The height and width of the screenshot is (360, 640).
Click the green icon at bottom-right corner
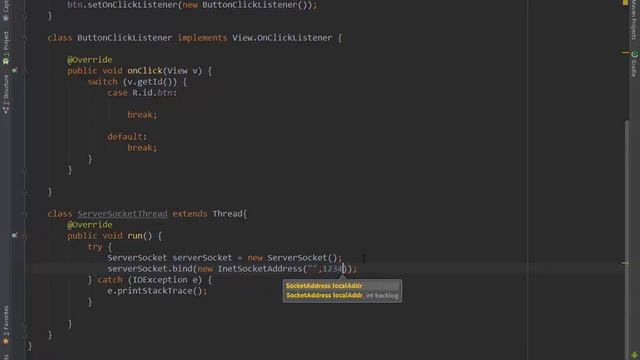click(x=634, y=356)
